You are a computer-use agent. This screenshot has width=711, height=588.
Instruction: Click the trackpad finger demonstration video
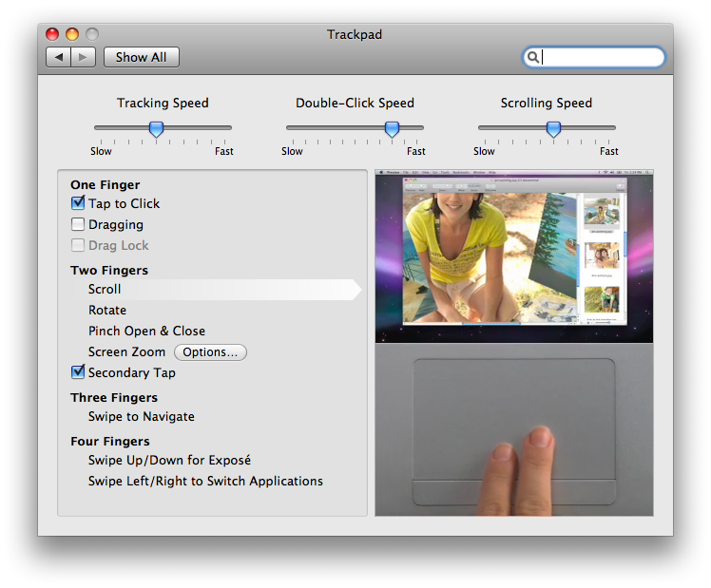[x=514, y=429]
